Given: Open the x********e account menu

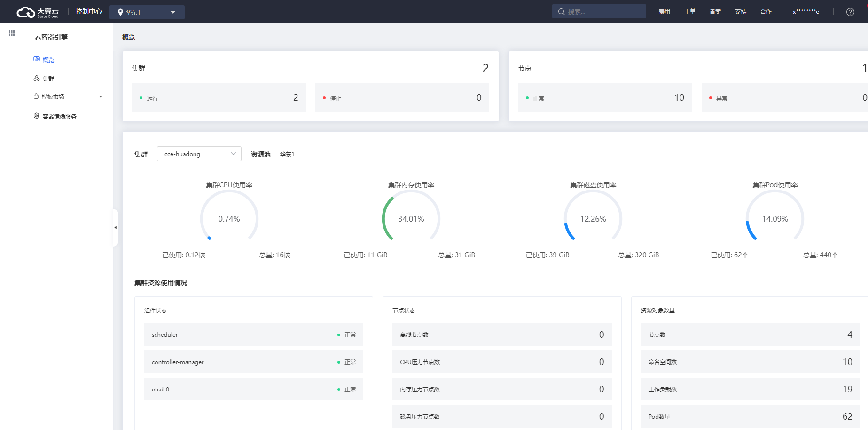Looking at the screenshot, I should tap(806, 12).
